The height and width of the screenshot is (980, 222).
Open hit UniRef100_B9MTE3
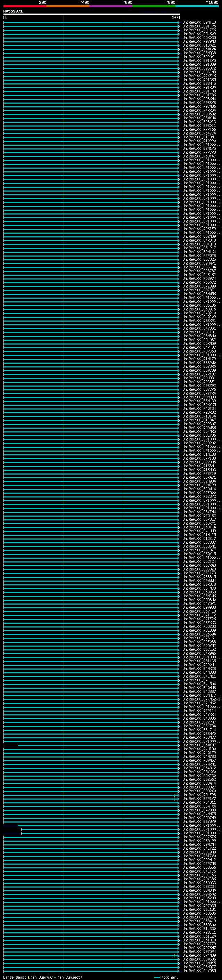(x=199, y=23)
